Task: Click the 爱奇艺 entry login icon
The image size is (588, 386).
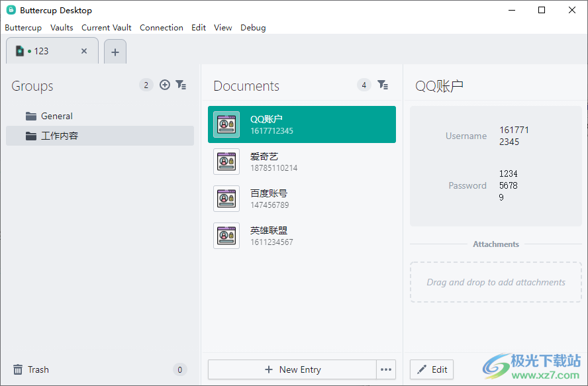Action: click(x=226, y=162)
